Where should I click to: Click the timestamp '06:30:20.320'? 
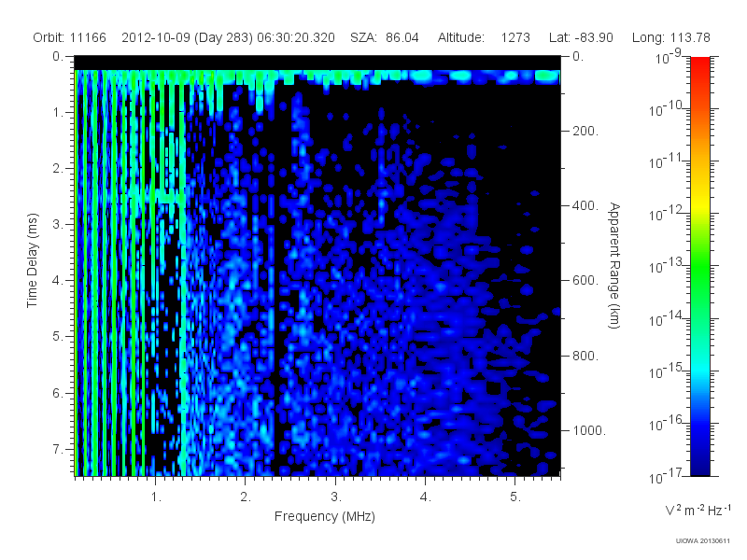pos(296,37)
